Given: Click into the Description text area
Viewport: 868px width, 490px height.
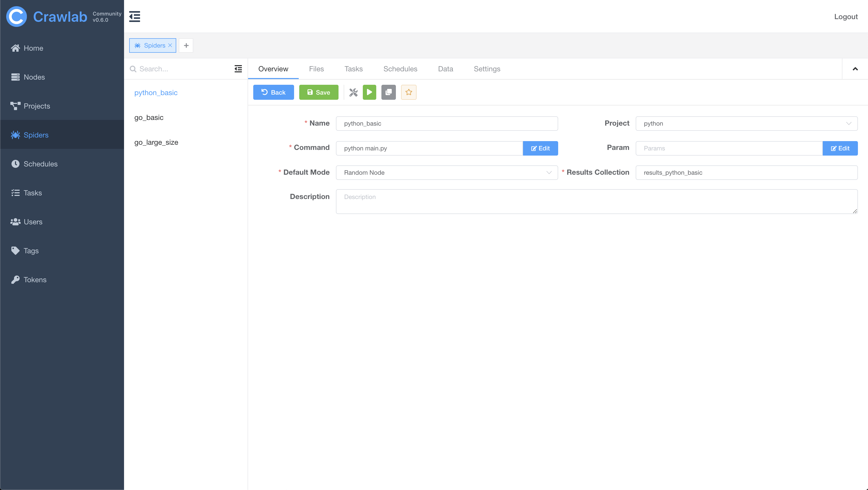Looking at the screenshot, I should pos(596,201).
